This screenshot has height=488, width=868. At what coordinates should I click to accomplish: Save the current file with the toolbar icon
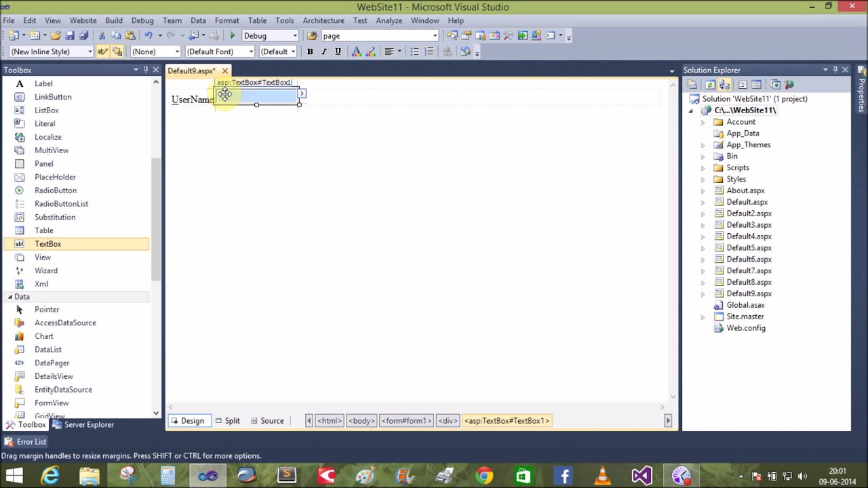click(x=70, y=35)
